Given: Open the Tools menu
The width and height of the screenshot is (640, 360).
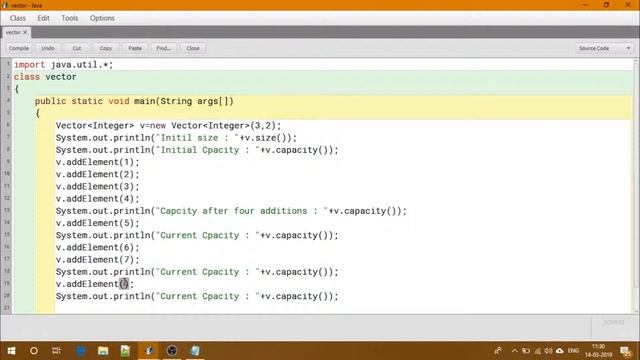Looking at the screenshot, I should coord(69,18).
